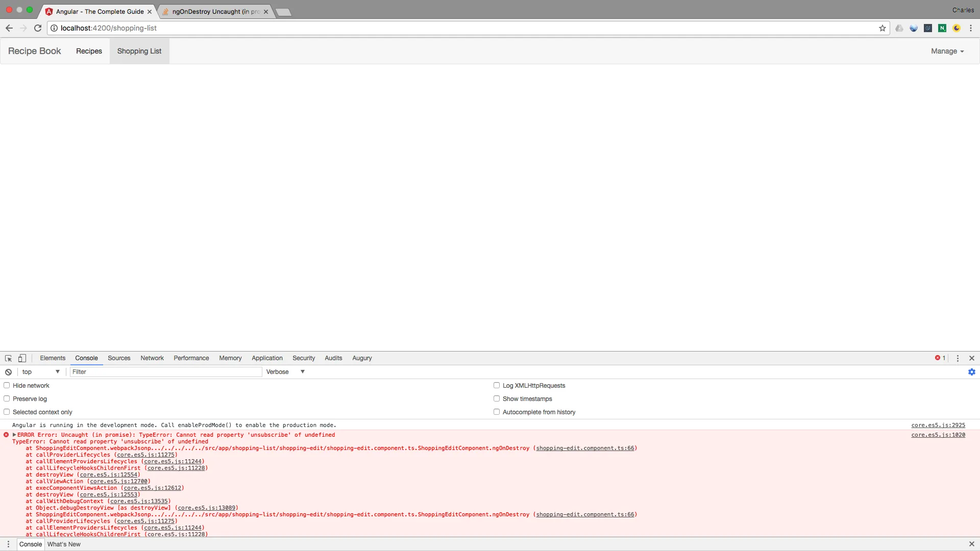Image resolution: width=980 pixels, height=551 pixels.
Task: Click the inspect element picker icon
Action: 8,358
